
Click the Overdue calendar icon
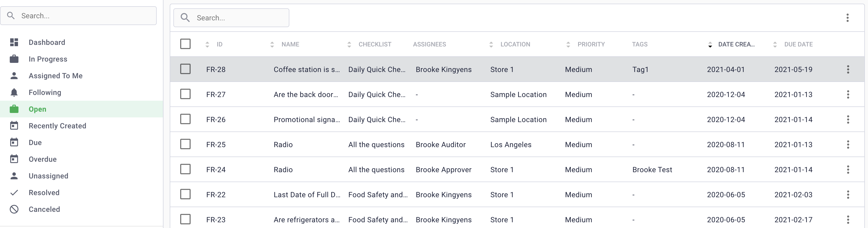point(14,159)
